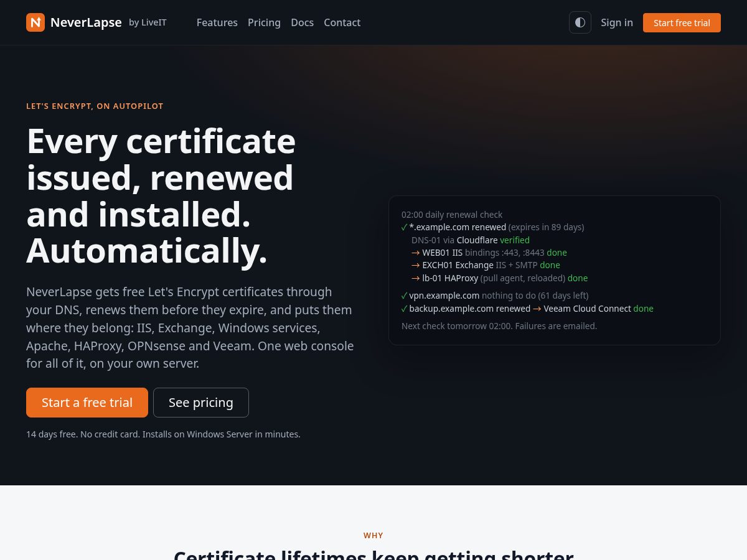Click the 'lb-01 HAProxy' line
747x560 pixels.
click(x=500, y=278)
